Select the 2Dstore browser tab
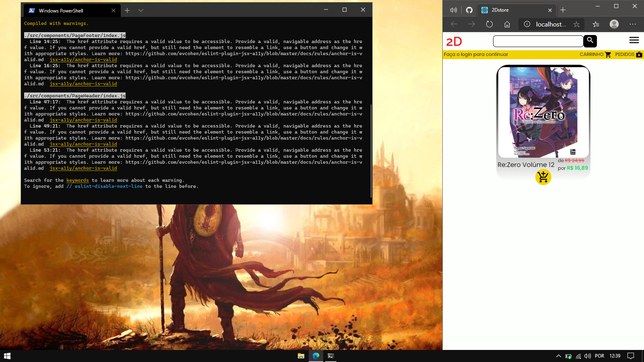 [516, 10]
